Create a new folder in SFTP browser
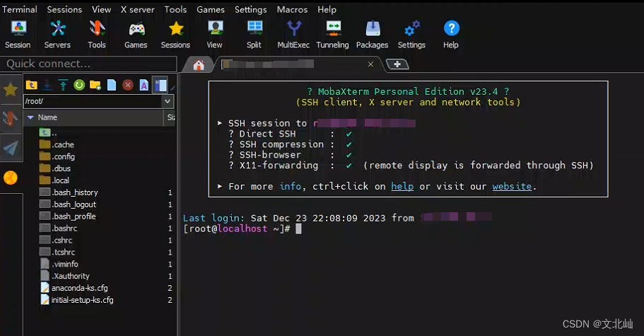The image size is (644, 336). pos(95,85)
